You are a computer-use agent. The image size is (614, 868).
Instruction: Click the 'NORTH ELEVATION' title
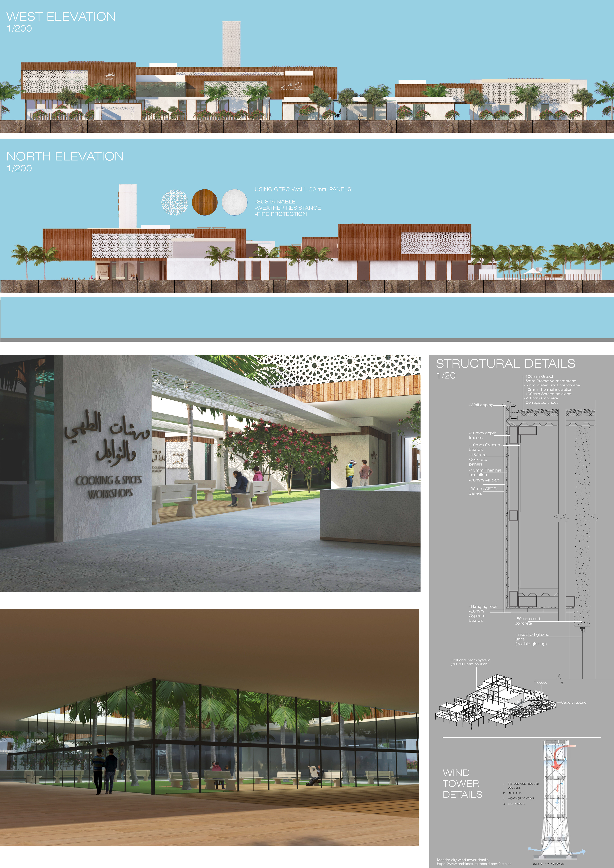tap(65, 156)
